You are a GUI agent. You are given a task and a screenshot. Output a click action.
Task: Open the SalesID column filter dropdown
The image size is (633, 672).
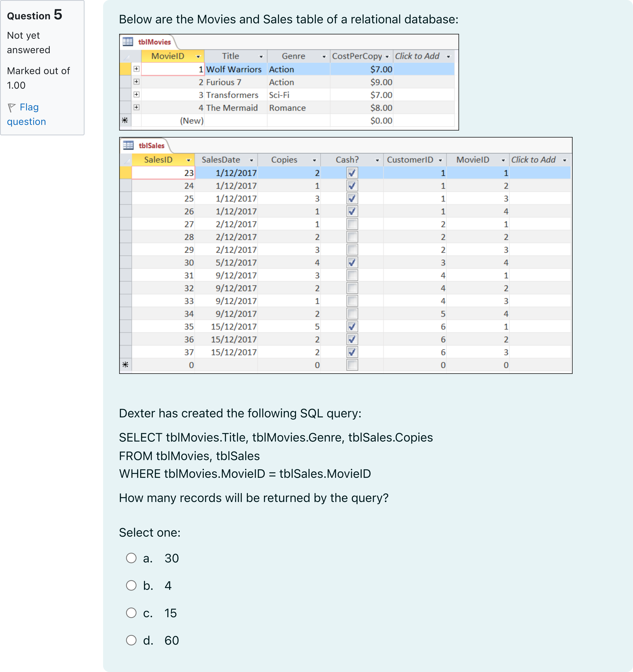coord(188,160)
